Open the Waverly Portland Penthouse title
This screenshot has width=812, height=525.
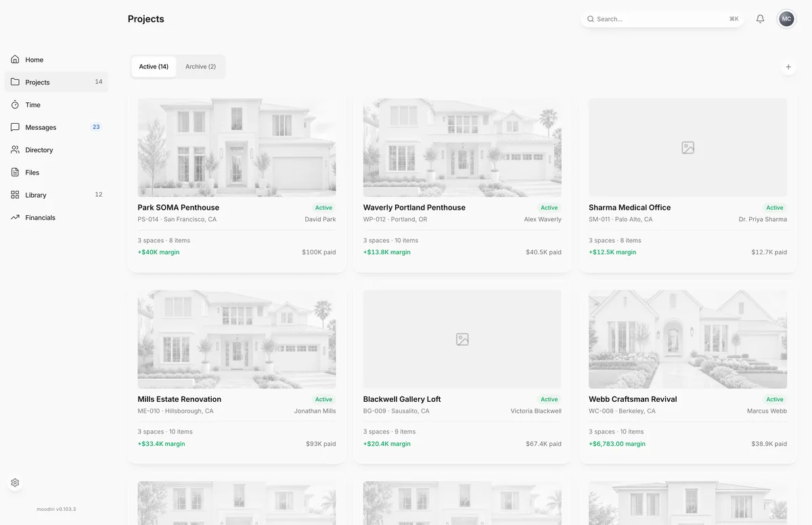pyautogui.click(x=414, y=208)
